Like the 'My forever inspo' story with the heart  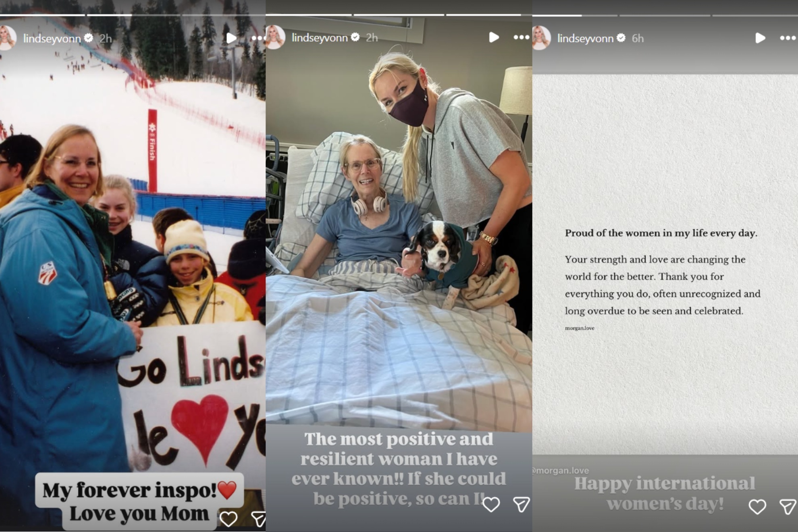[228, 519]
